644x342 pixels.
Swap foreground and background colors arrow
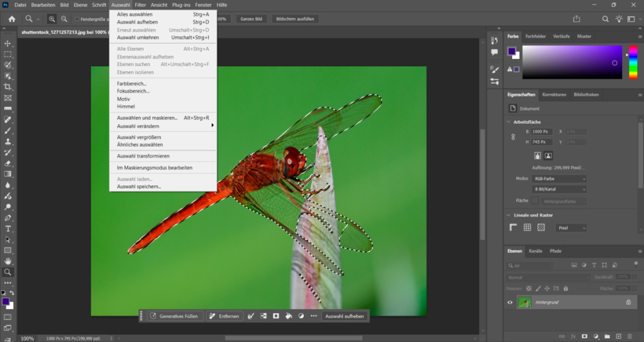[x=12, y=293]
